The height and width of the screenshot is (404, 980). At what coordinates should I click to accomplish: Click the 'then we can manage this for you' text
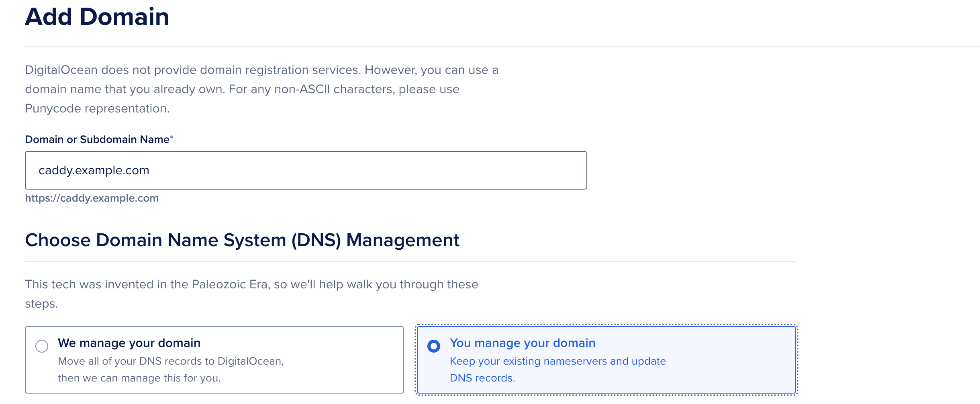[140, 377]
